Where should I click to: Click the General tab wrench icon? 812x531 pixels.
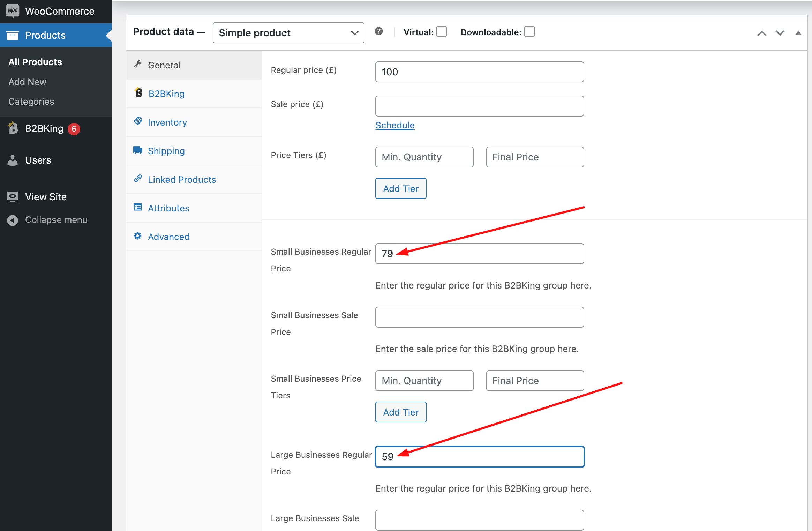pos(137,65)
